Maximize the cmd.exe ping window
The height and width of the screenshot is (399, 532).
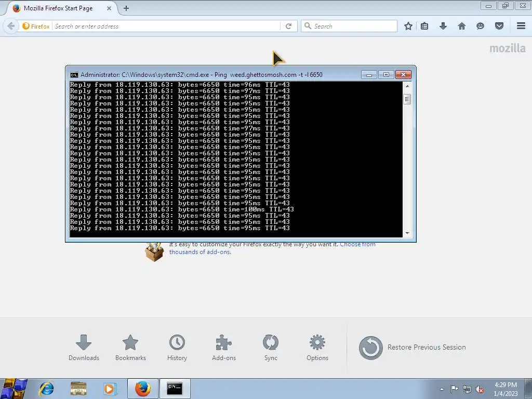coord(386,75)
